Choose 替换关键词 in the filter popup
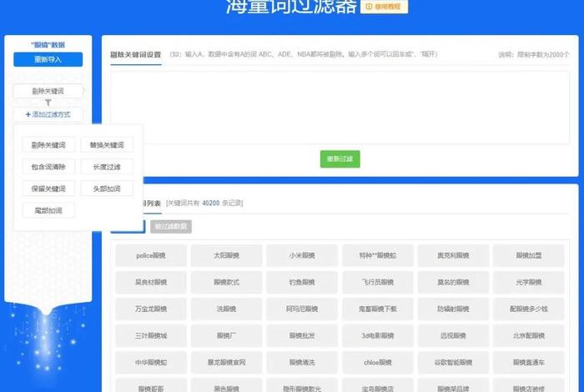584x392 pixels. [107, 145]
